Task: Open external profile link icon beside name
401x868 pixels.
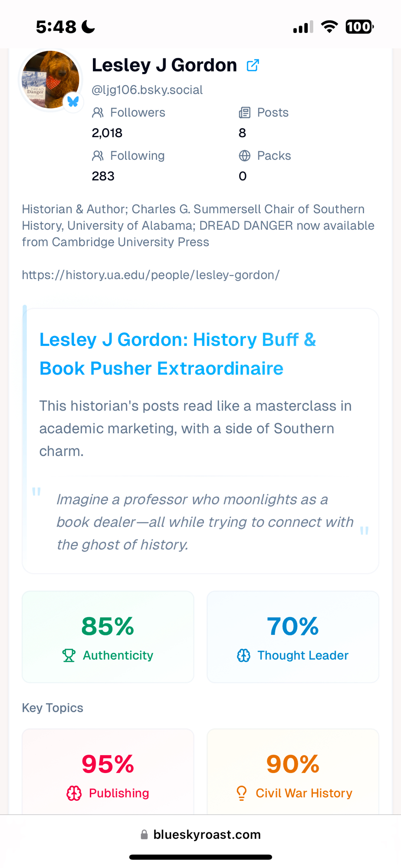Action: pyautogui.click(x=253, y=66)
